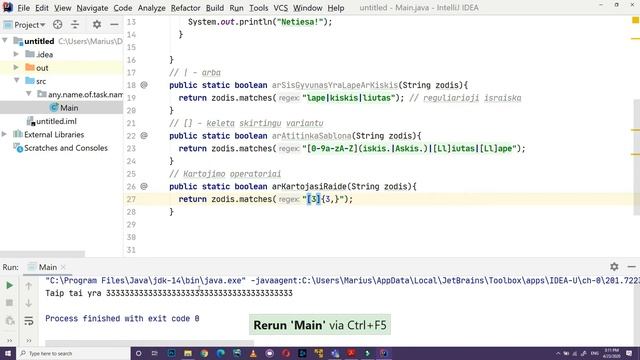Open the Window menu
640x360 pixels.
(307, 8)
